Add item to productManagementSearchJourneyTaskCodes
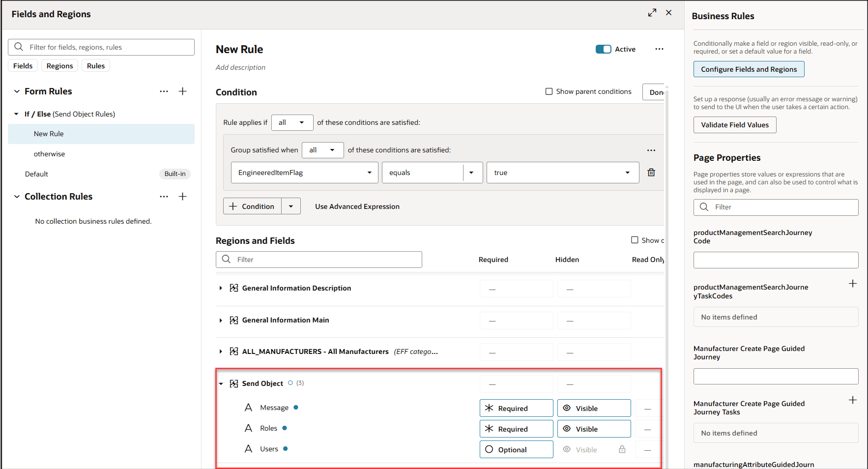868x469 pixels. [x=853, y=284]
